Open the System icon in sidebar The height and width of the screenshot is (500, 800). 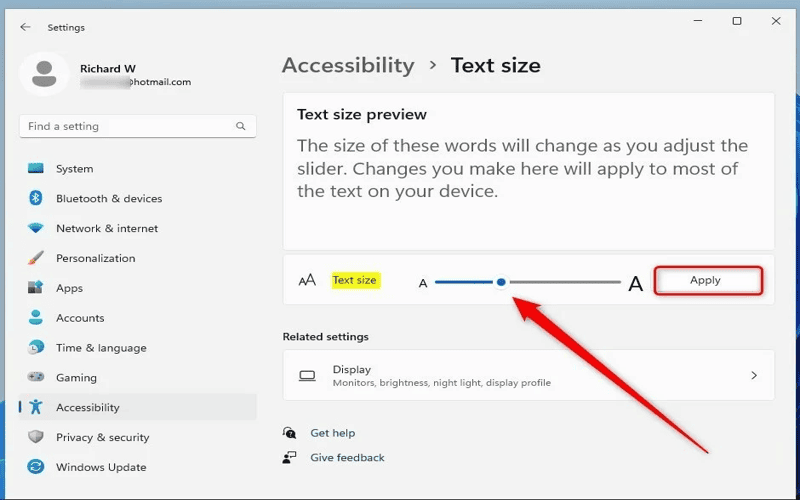[36, 168]
